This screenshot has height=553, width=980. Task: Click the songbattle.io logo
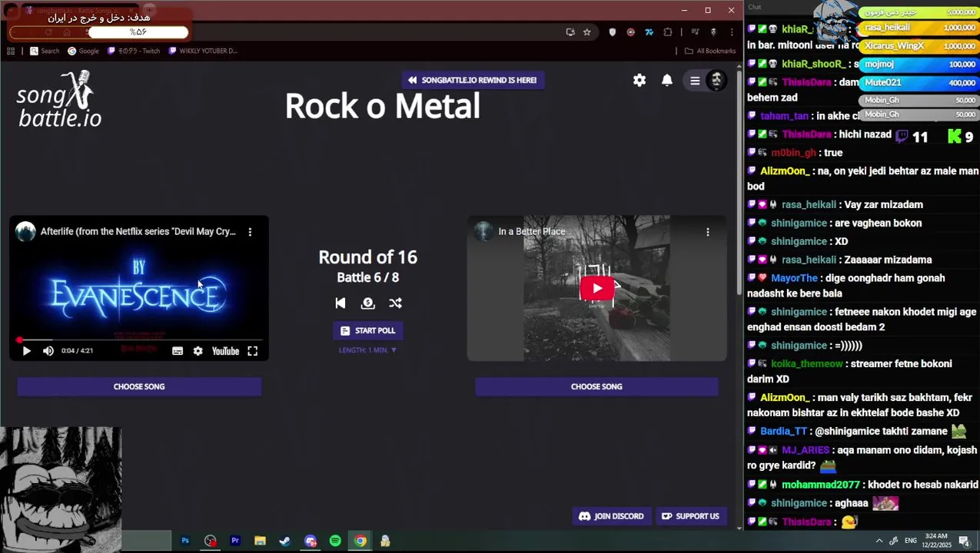[x=59, y=100]
